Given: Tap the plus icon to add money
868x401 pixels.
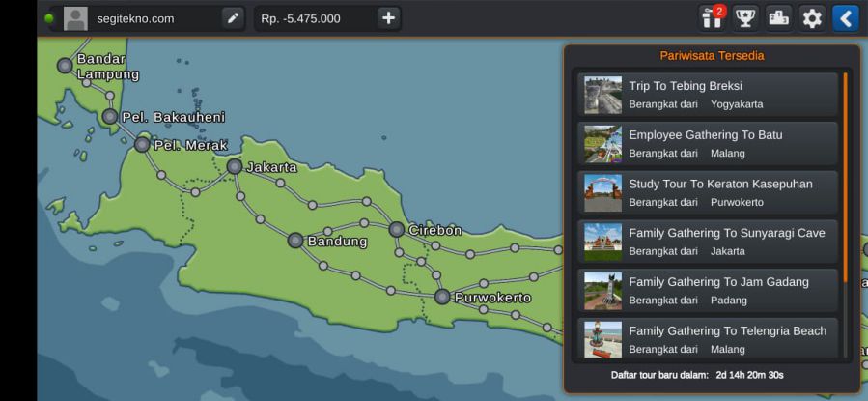Looking at the screenshot, I should coord(388,17).
